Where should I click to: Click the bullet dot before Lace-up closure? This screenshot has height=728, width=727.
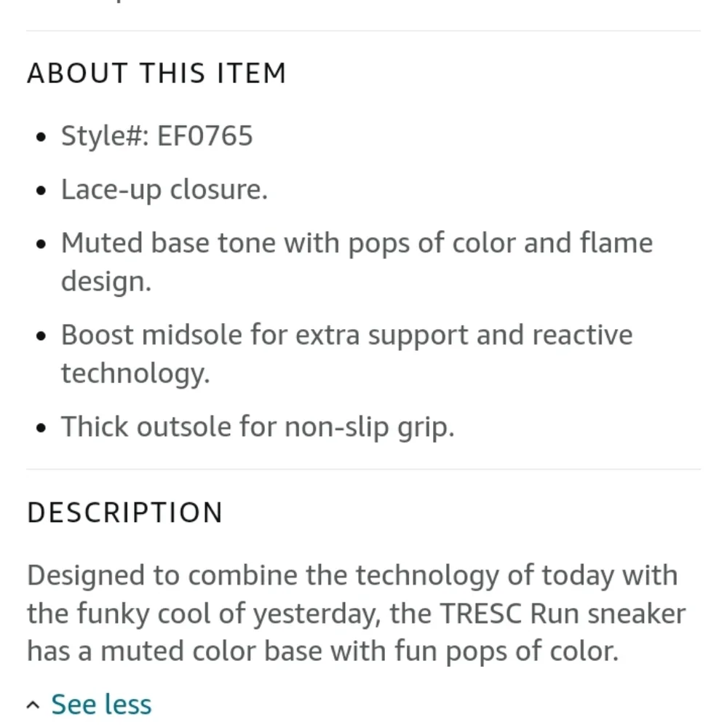click(x=41, y=191)
